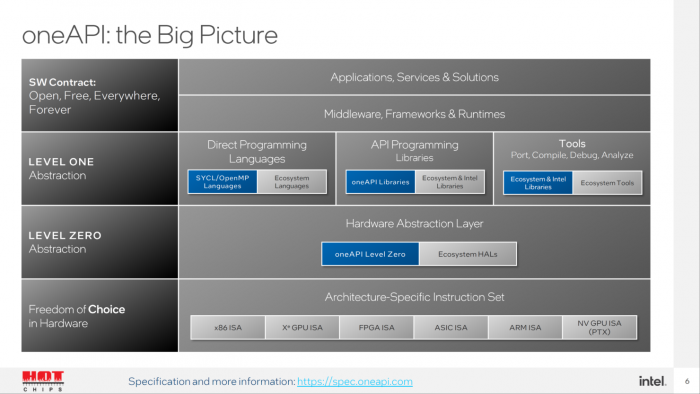Click the NV GPU ISA (PTX) cell

coord(599,328)
